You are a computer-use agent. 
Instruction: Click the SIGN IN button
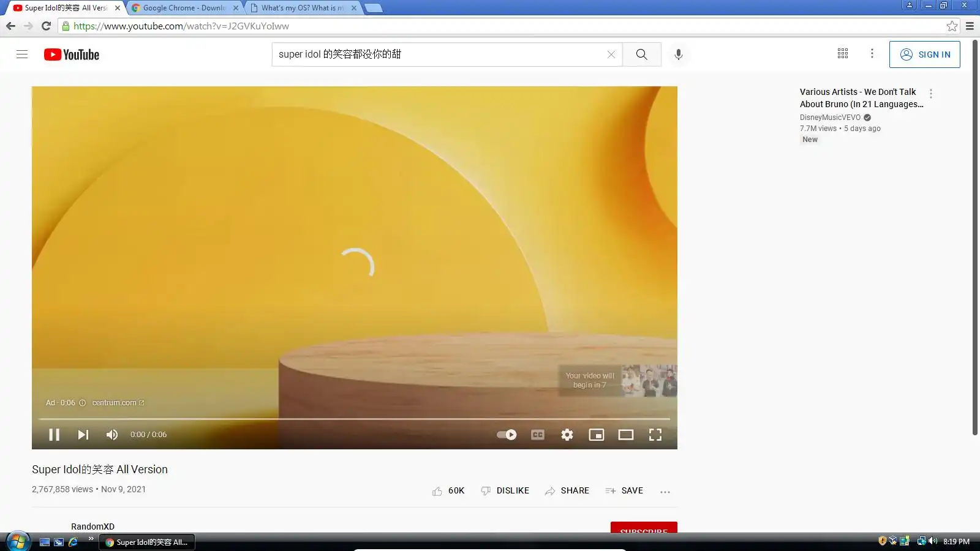[925, 54]
